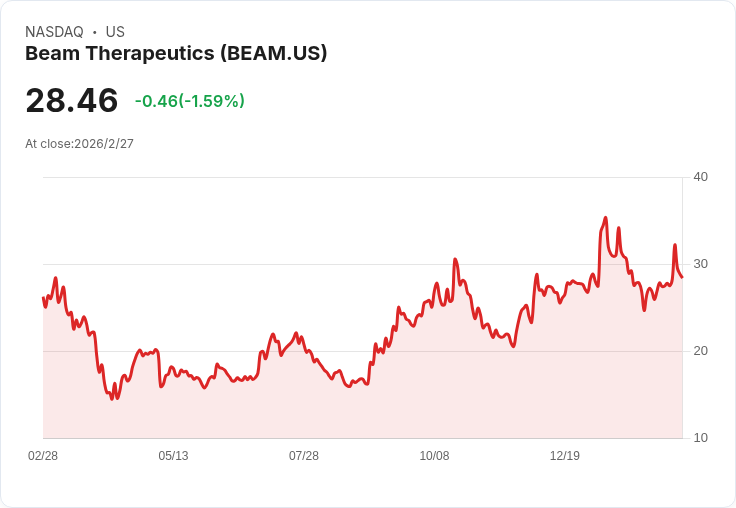Click the 28.46 current price
The width and height of the screenshot is (736, 508).
[x=72, y=100]
